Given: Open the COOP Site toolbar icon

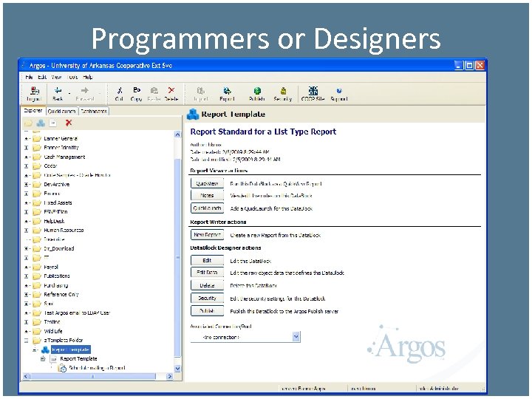Looking at the screenshot, I should pyautogui.click(x=313, y=90).
